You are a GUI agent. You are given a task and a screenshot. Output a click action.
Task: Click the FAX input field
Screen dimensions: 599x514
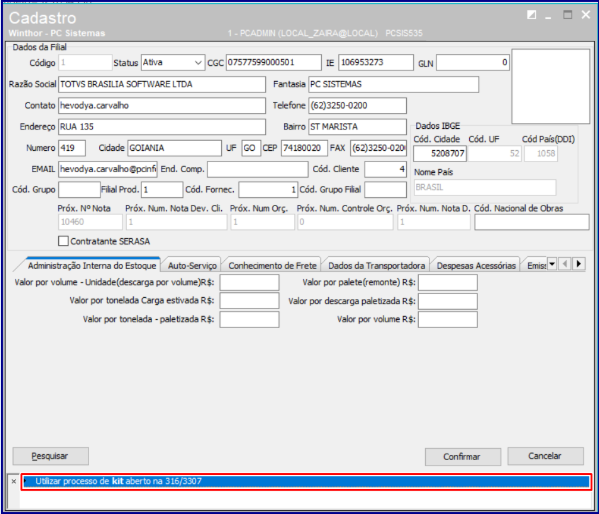click(378, 148)
